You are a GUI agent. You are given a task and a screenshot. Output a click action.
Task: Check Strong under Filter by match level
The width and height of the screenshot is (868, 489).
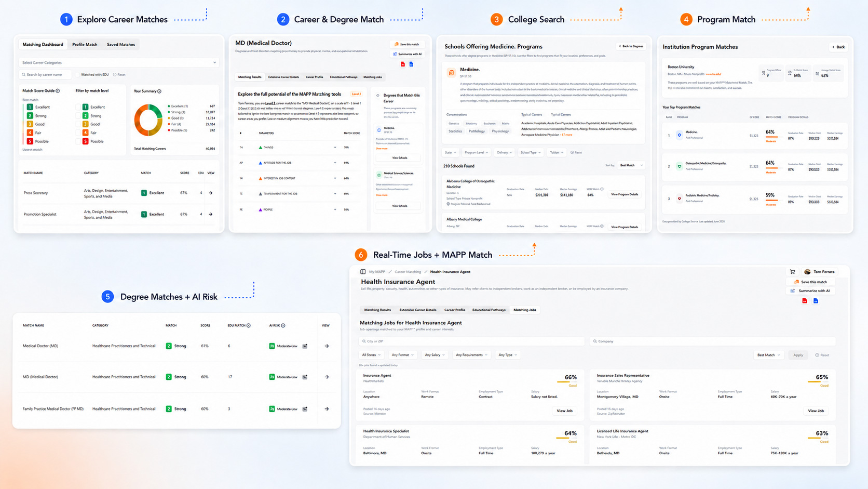point(78,116)
